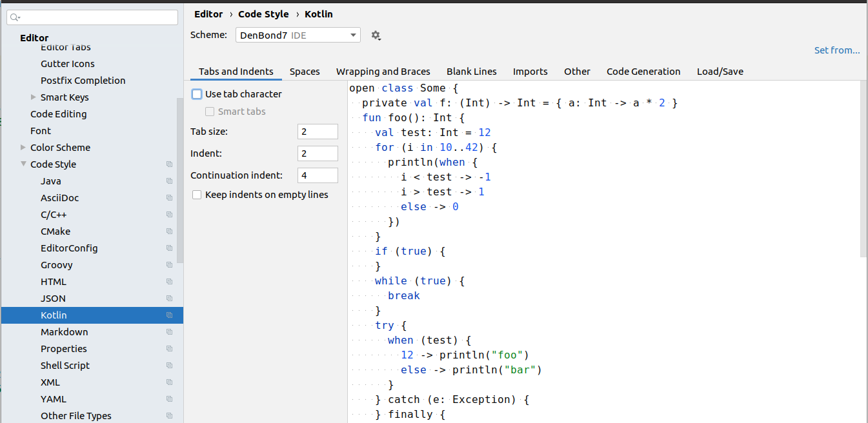Click the search magnifier icon in settings
The width and height of the screenshot is (868, 423).
click(x=15, y=17)
